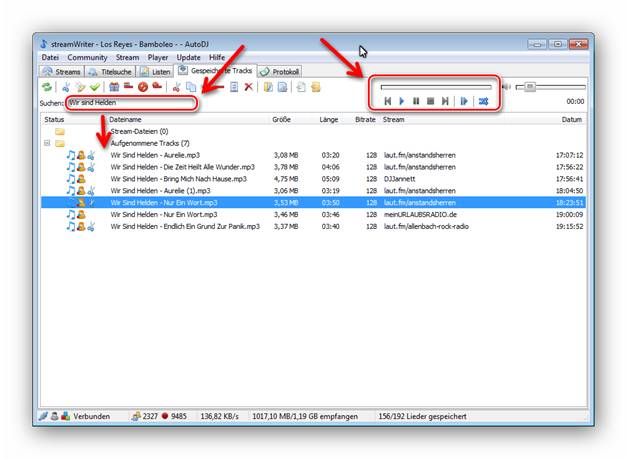The height and width of the screenshot is (459, 627).
Task: Click the meinURLAUBSRADIO.de stream cell
Action: pos(420,214)
